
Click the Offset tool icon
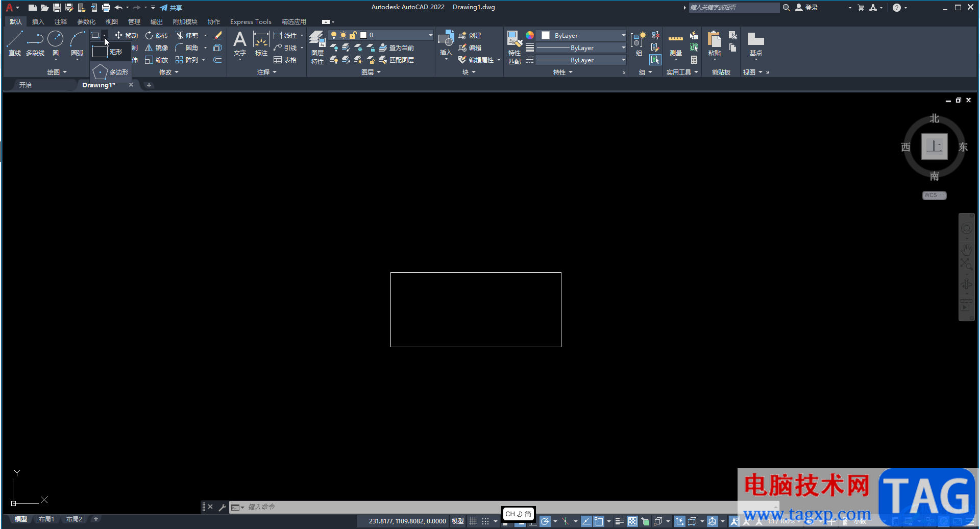pos(217,60)
